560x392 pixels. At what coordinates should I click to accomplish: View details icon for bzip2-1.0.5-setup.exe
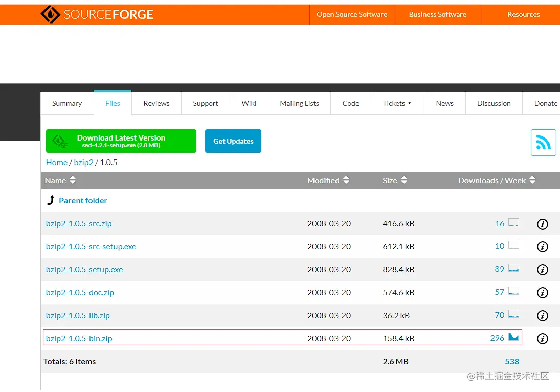point(543,270)
